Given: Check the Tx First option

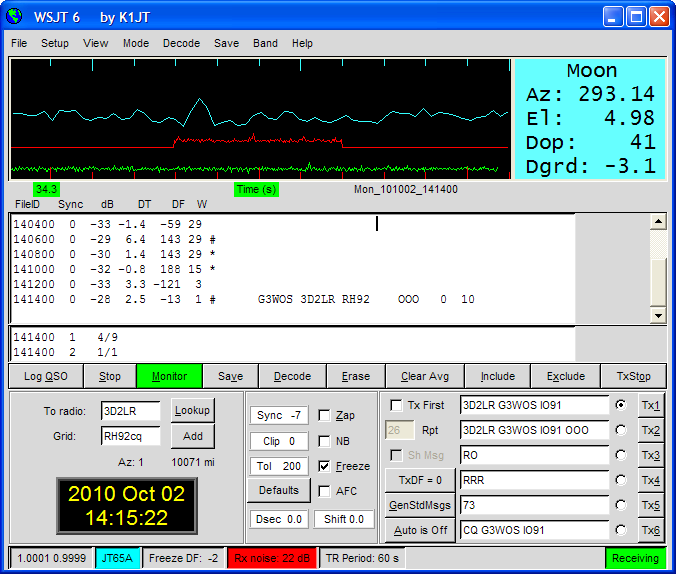Looking at the screenshot, I should [397, 406].
